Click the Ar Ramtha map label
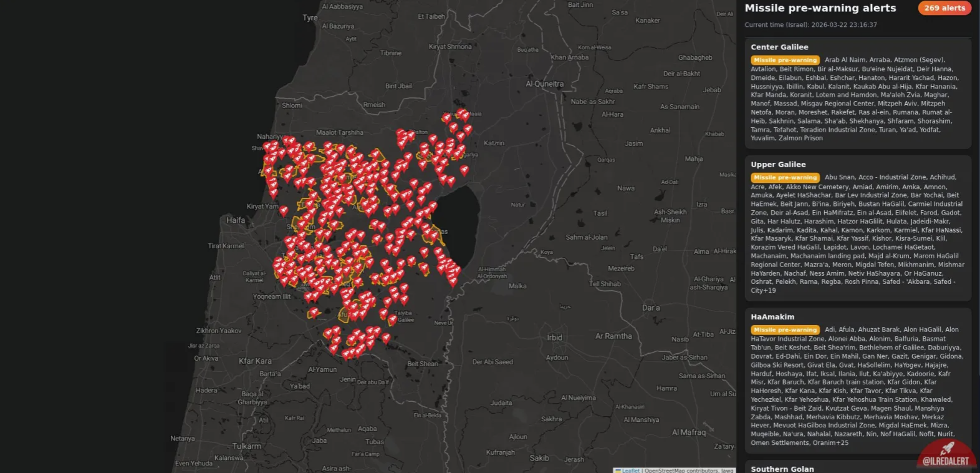 pyautogui.click(x=613, y=336)
